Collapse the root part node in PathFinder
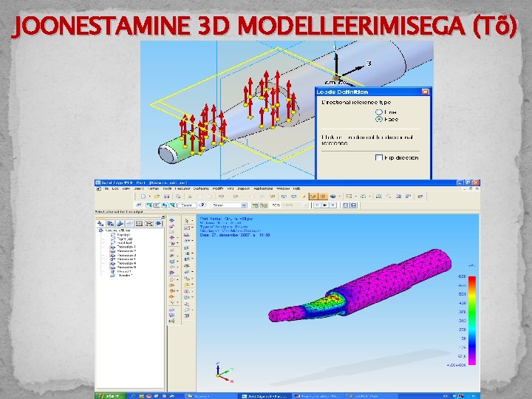The image size is (532, 399). 100,231
